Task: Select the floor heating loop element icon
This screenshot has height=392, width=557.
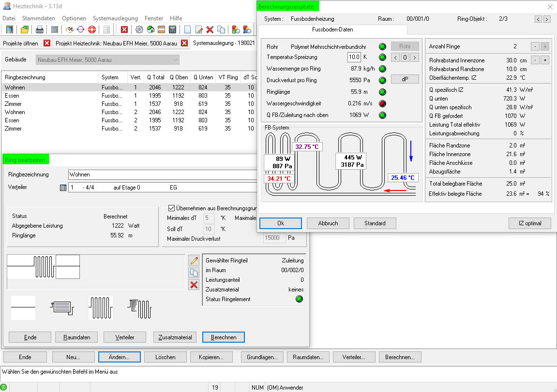Action: tap(101, 307)
